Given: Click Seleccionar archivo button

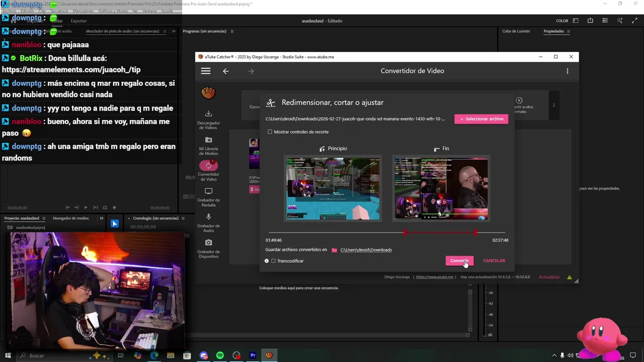Looking at the screenshot, I should (x=481, y=119).
